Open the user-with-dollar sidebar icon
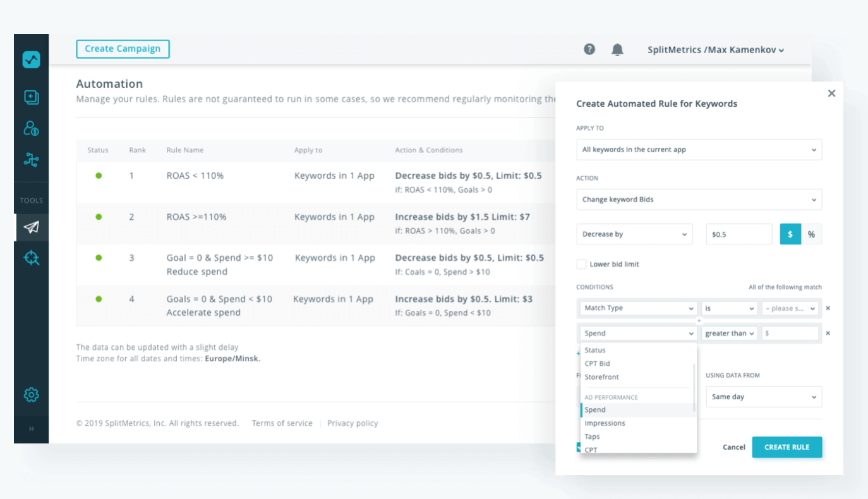This screenshot has height=499, width=868. point(31,128)
